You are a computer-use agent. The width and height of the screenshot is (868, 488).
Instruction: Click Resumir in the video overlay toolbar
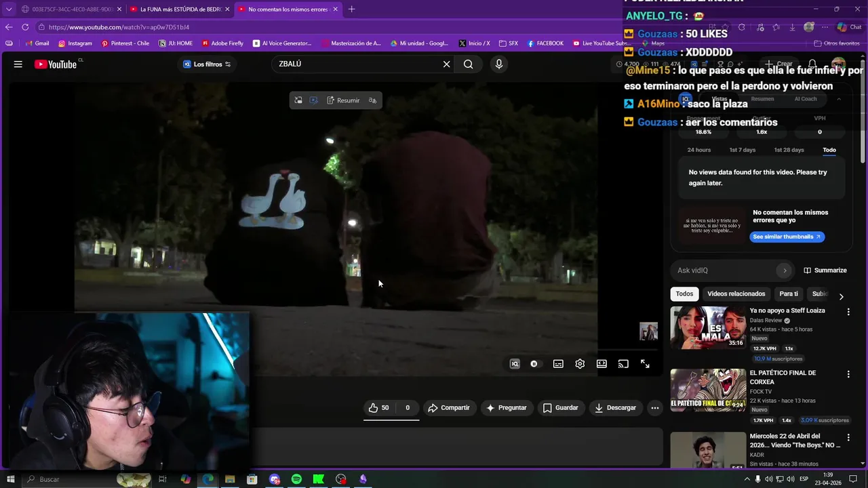(x=343, y=100)
